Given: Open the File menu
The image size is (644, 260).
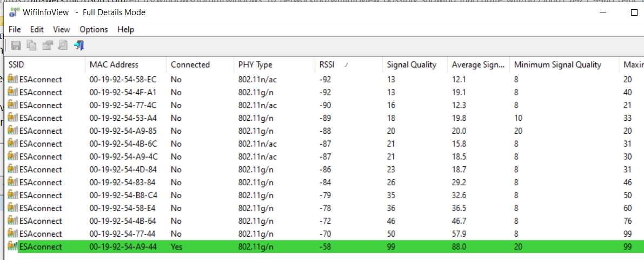Looking at the screenshot, I should 15,29.
